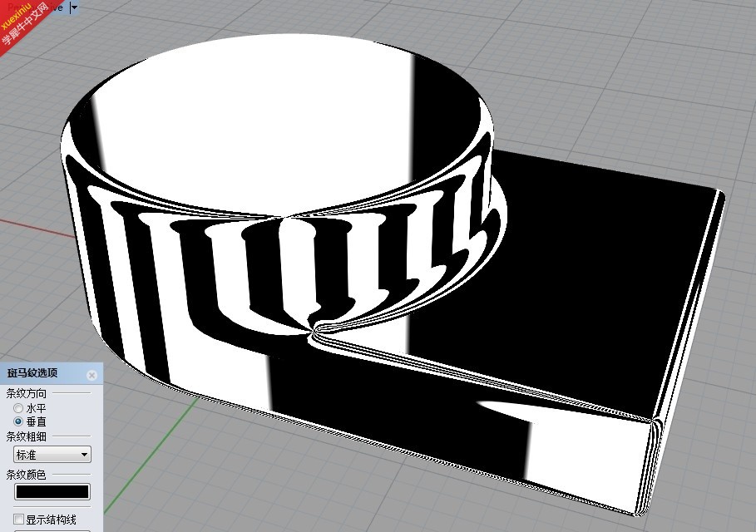Click the 斑马纹选项 panel title bar
756x532 pixels.
click(51, 373)
